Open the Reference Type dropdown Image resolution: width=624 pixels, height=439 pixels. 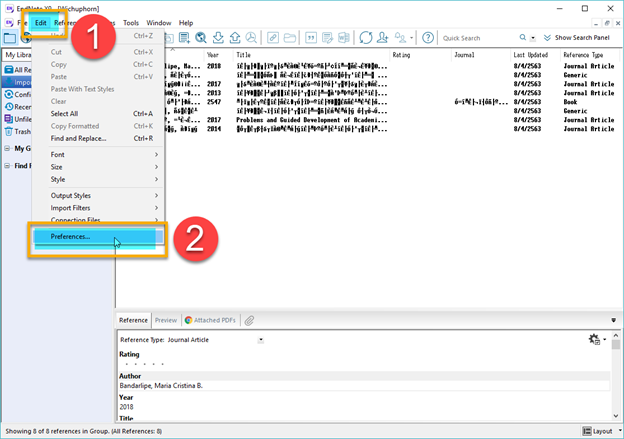pyautogui.click(x=261, y=340)
